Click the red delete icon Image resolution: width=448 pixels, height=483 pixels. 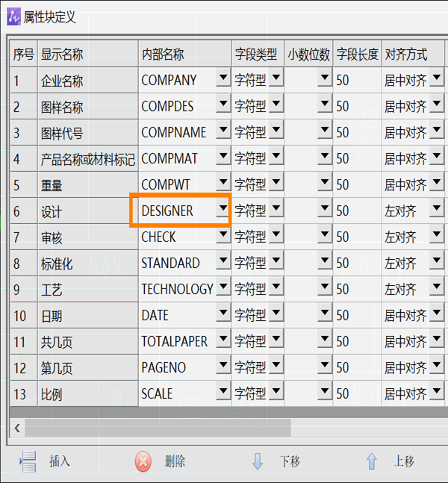point(143,461)
